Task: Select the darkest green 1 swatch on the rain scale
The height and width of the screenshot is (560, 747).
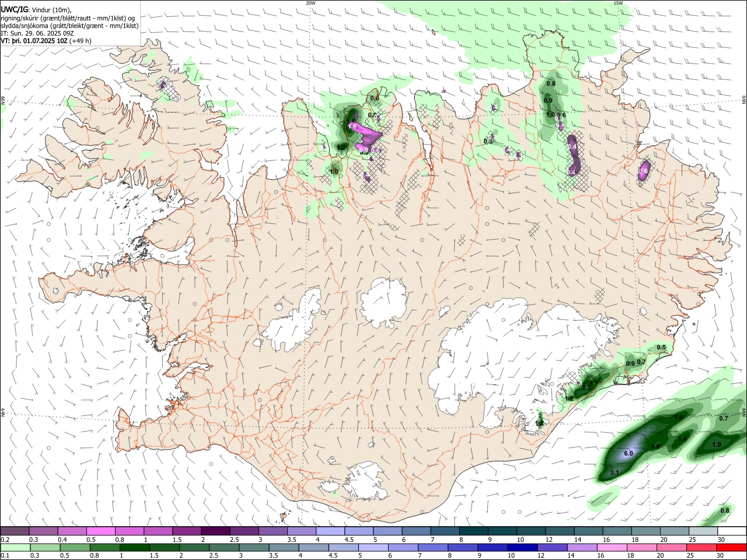Action: (x=134, y=548)
